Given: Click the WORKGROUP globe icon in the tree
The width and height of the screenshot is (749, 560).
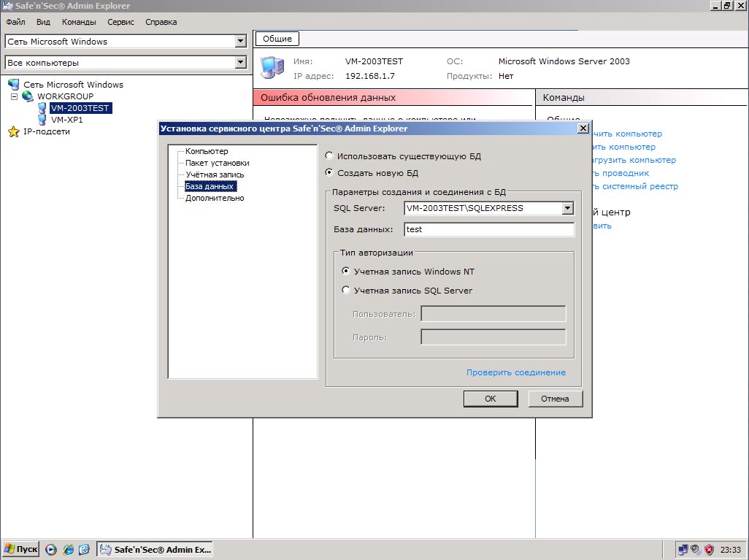Looking at the screenshot, I should (28, 96).
